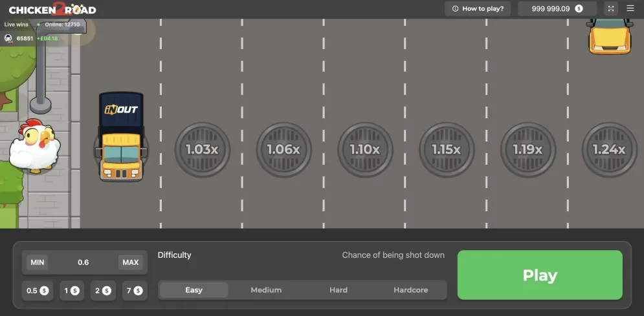This screenshot has height=316, width=644.
Task: Click the bet amount field showing 0.6
Action: click(83, 262)
